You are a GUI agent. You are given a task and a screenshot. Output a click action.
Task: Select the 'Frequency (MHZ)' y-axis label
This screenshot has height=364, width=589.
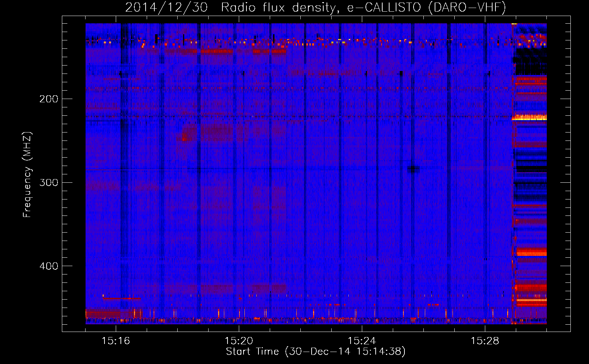27,175
